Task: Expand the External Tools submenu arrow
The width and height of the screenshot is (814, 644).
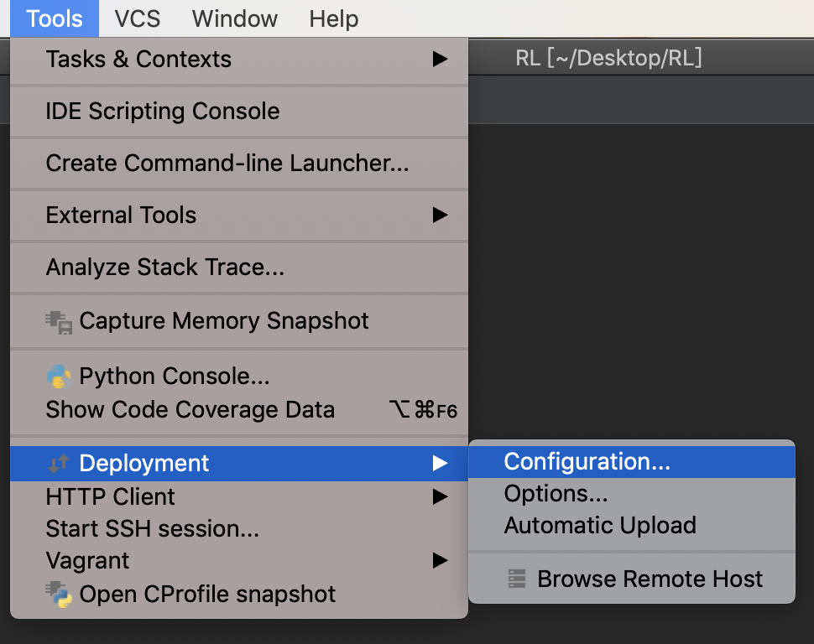Action: click(x=440, y=215)
